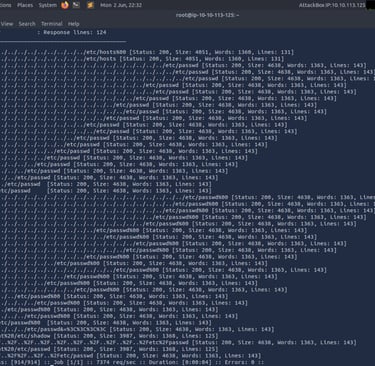Click the [914/914] Job progress status line
375x366 pixels.
(132, 362)
